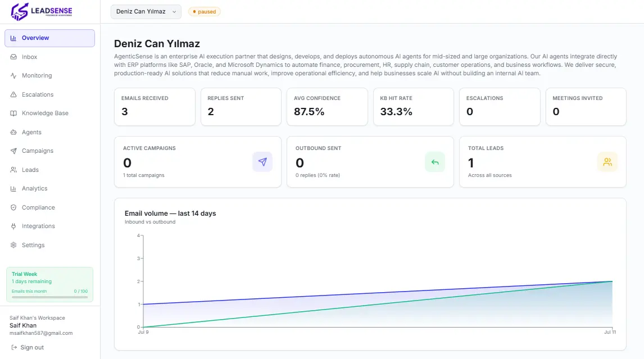Click the Total Leads people icon
This screenshot has width=644, height=359.
(607, 162)
